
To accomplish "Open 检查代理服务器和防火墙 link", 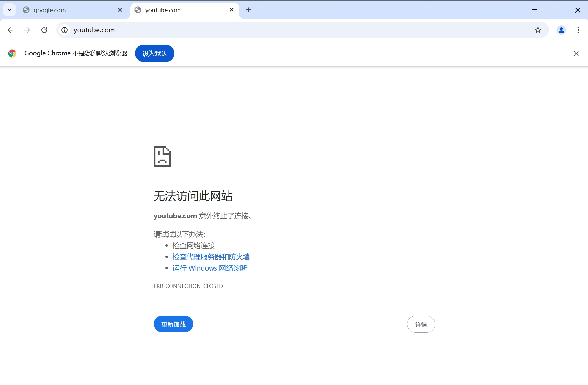I will point(211,257).
